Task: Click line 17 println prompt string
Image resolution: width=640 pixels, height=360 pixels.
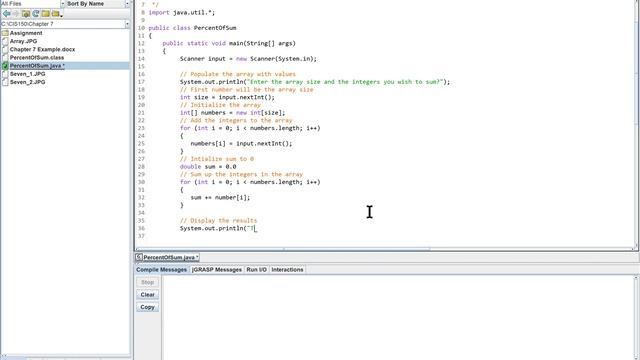Action: point(345,82)
